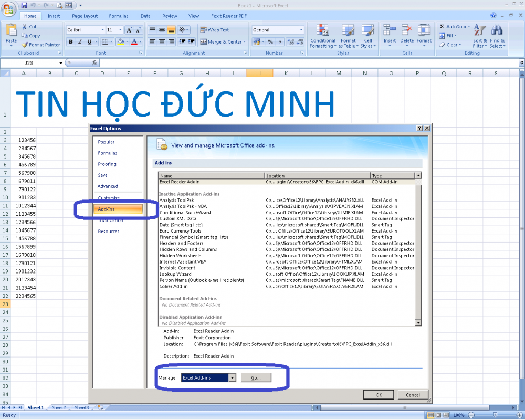Viewport: 525px width, 420px height.
Task: Open the Font name dropdown (Calibri)
Action: (x=102, y=30)
